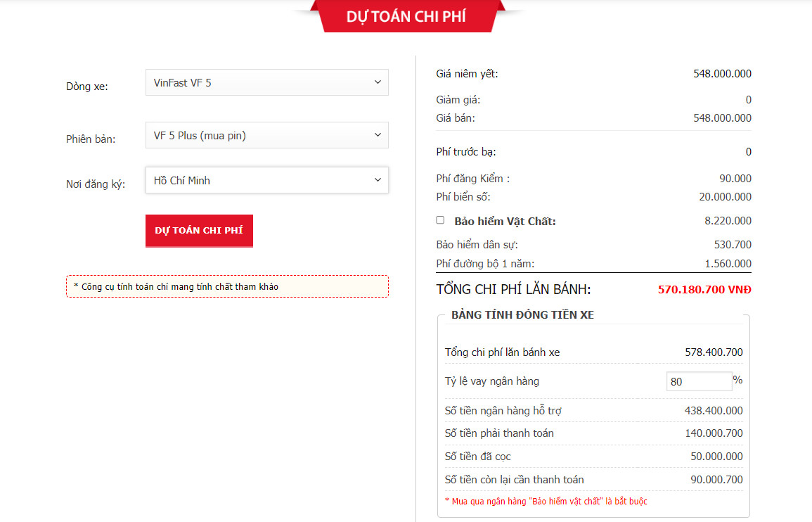Image resolution: width=812 pixels, height=522 pixels.
Task: Focus the Tỷ lệ vay ngân hàng field
Action: click(698, 381)
